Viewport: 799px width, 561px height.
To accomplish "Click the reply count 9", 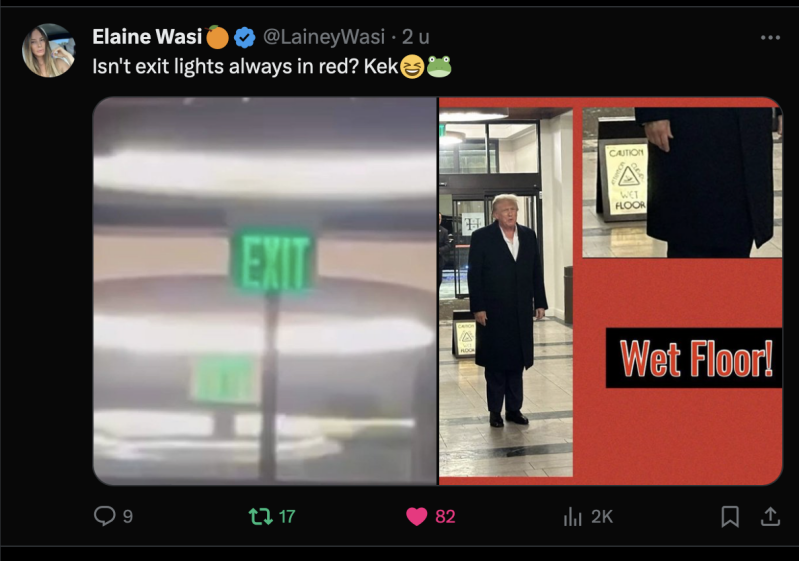I will pyautogui.click(x=128, y=517).
